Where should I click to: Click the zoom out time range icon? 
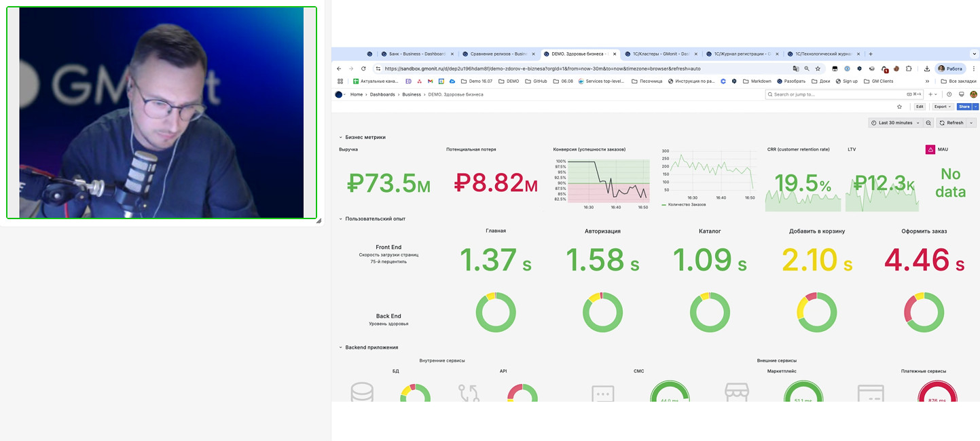(928, 123)
